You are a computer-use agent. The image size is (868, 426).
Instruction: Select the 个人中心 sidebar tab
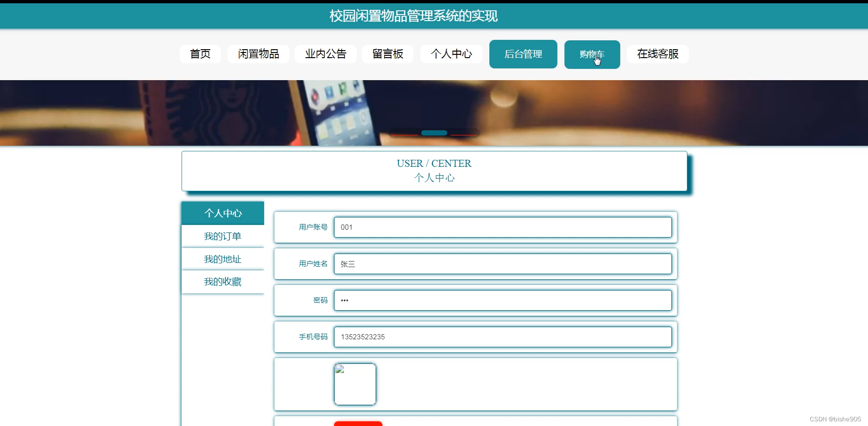click(x=223, y=213)
